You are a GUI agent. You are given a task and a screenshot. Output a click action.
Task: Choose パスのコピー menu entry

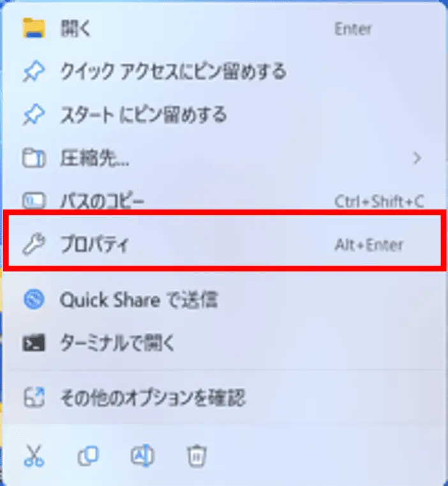[x=224, y=201]
